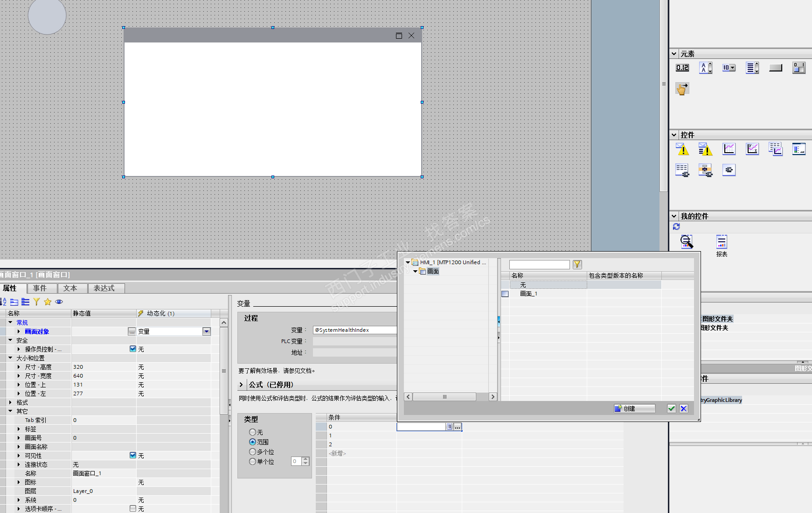Toggle the eye visibility filter in properties
Viewport: 812px width, 513px height.
59,302
